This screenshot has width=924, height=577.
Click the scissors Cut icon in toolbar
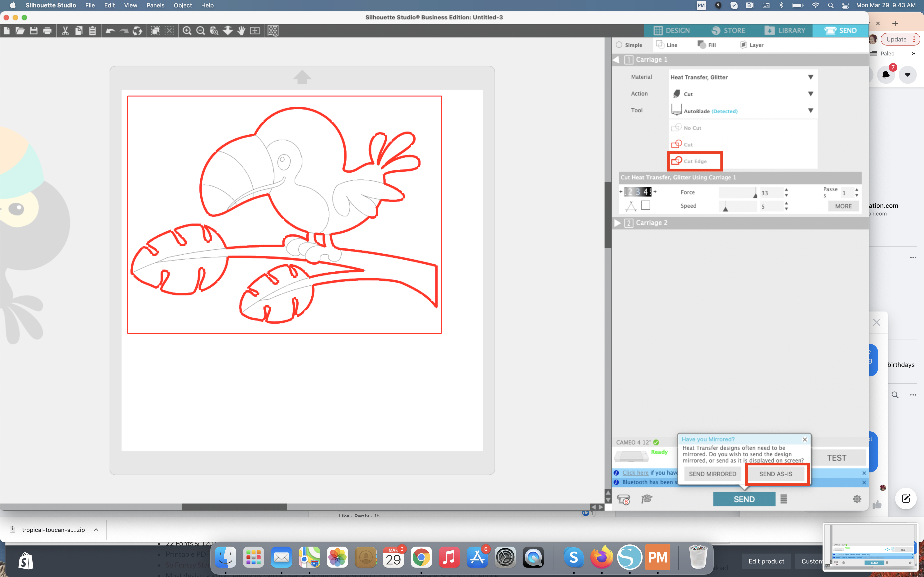[x=65, y=30]
